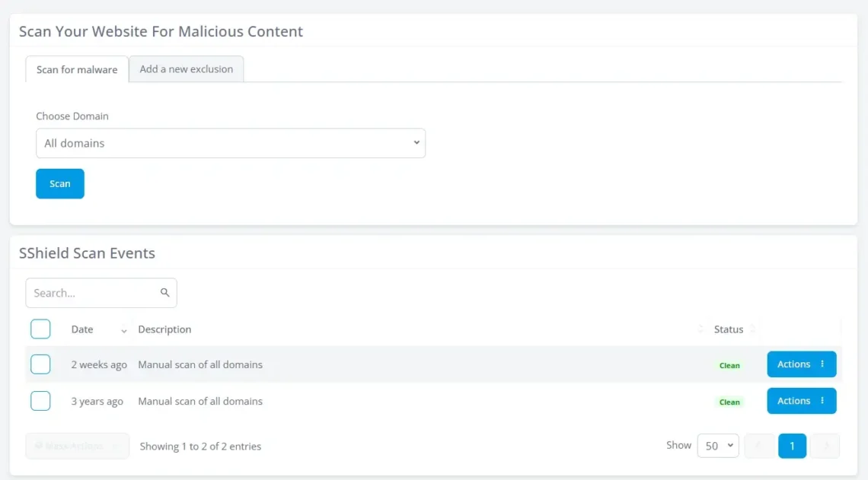
Task: Check the checkbox for the 2 weeks ago scan
Action: click(40, 364)
